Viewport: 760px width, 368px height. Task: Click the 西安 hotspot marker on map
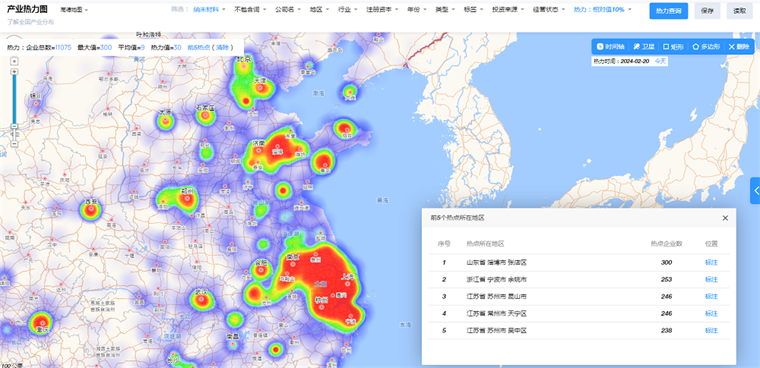[90, 210]
